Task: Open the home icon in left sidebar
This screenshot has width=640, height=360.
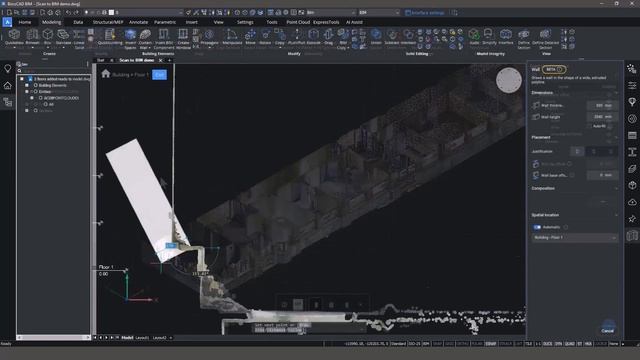Action: coord(8,86)
